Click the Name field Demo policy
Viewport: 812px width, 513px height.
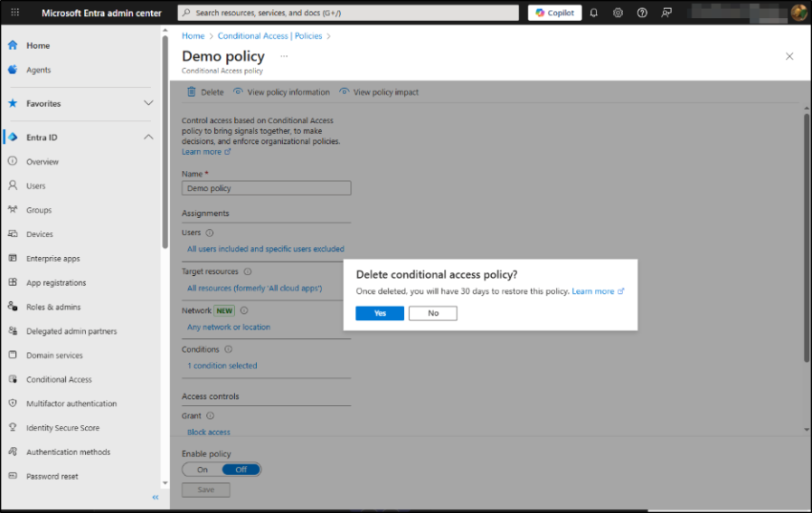(x=266, y=188)
